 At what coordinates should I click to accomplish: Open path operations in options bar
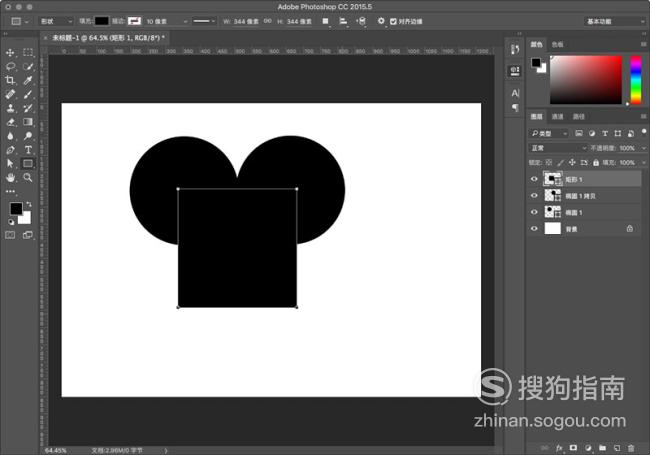tap(326, 21)
